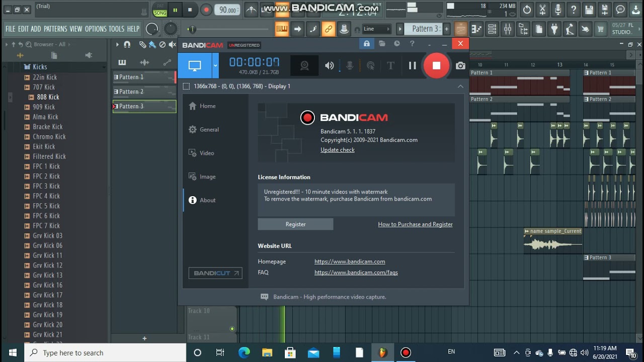The image size is (644, 362).
Task: Toggle Bandicam mouse cursor effects
Action: 370,65
